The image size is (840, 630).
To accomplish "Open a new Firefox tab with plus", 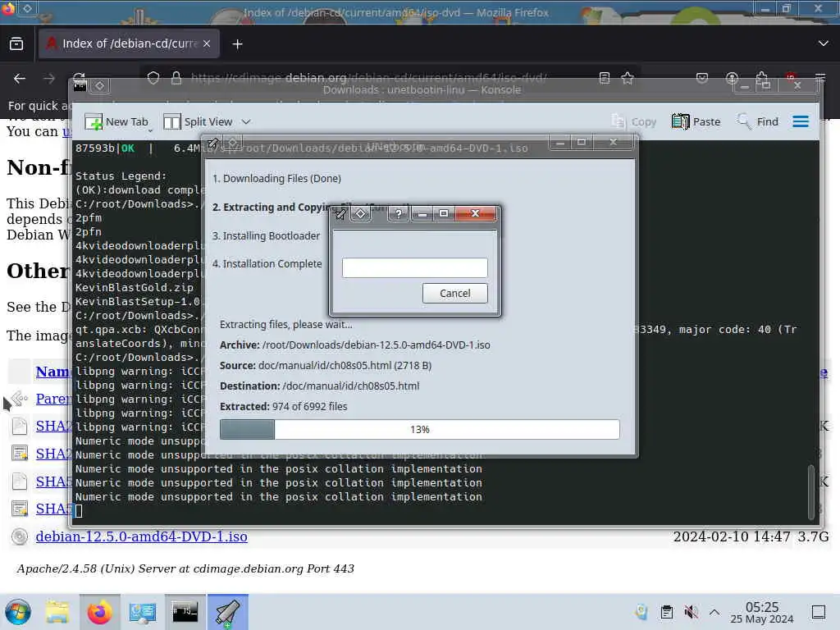I will click(237, 44).
